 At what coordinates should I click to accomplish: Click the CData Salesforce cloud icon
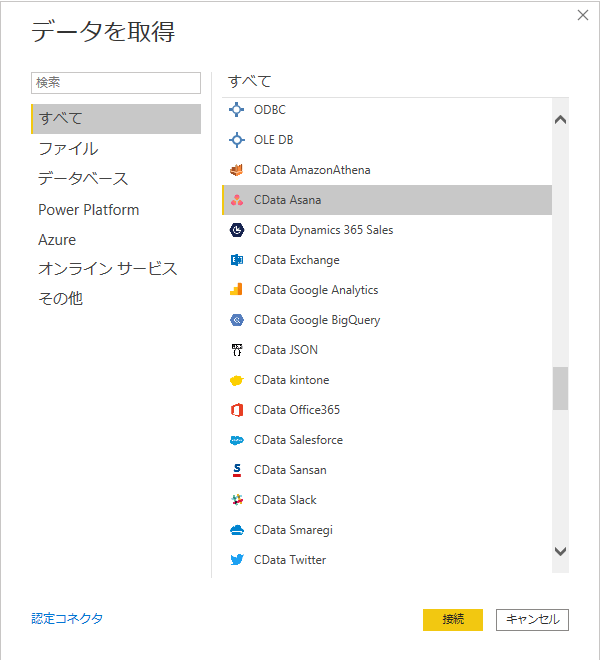coord(237,440)
